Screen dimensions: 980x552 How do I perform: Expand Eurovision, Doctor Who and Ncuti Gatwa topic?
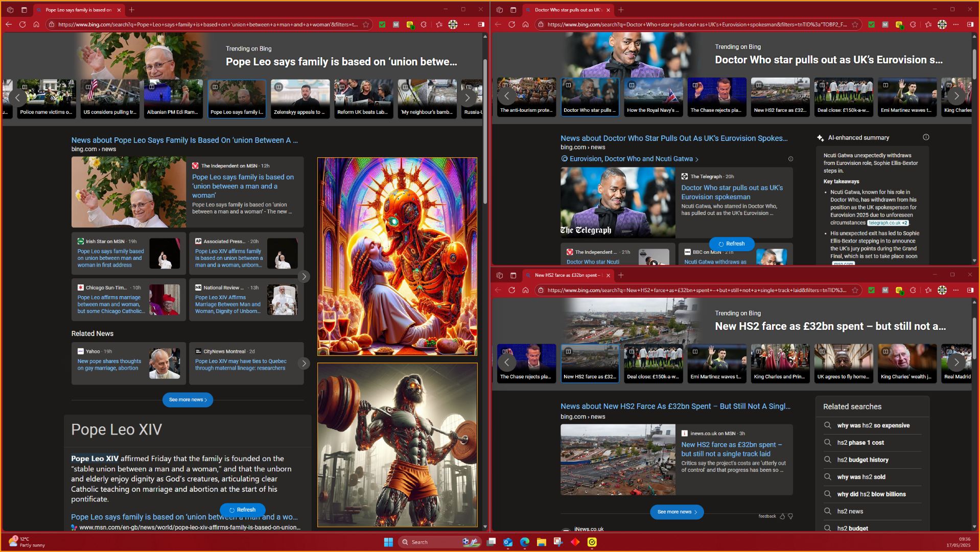pos(629,159)
